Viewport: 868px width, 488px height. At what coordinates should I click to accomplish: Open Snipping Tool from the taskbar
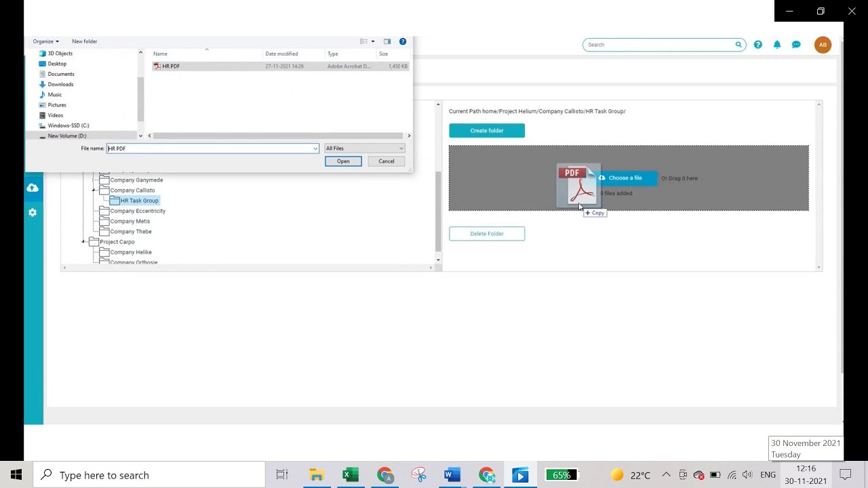tap(418, 475)
